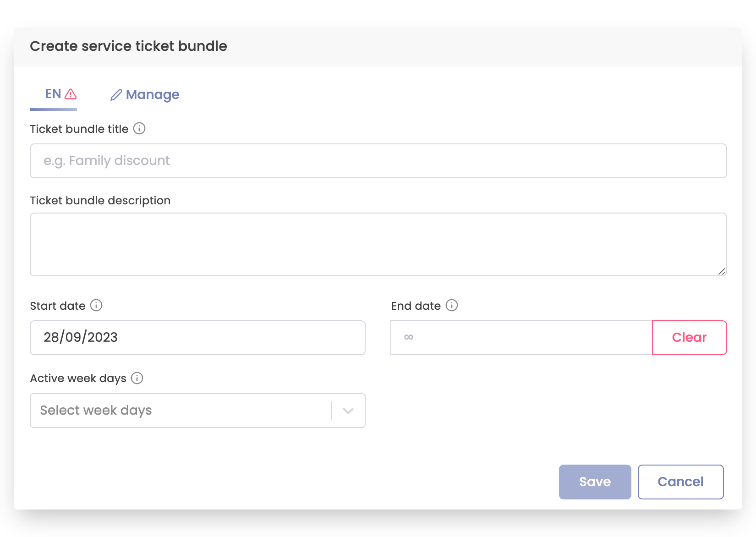The width and height of the screenshot is (756, 537).
Task: Cancel creating the ticket bundle
Action: [680, 482]
